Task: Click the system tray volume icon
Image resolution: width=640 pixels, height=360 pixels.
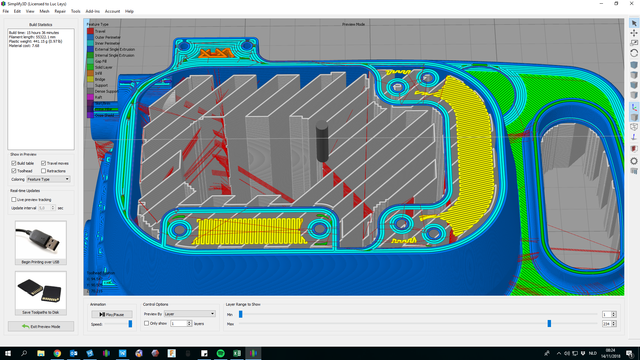Action: point(567,353)
